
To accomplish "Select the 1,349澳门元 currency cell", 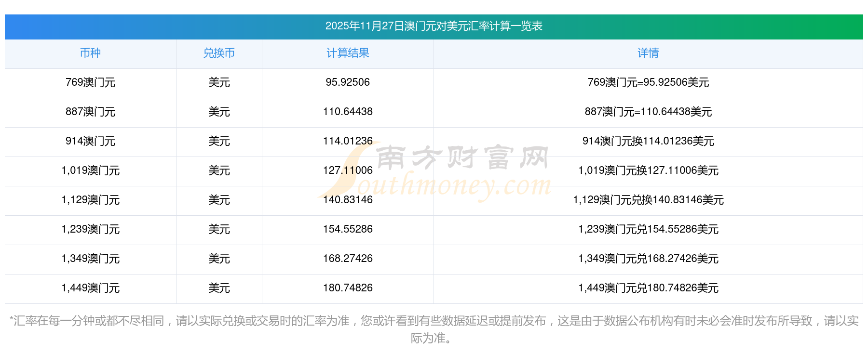I will click(90, 259).
